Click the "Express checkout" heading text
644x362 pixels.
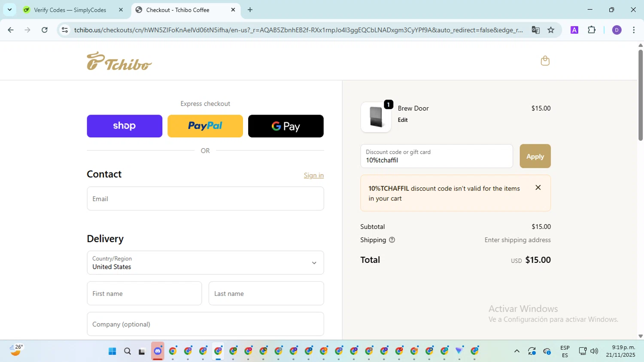click(x=205, y=103)
